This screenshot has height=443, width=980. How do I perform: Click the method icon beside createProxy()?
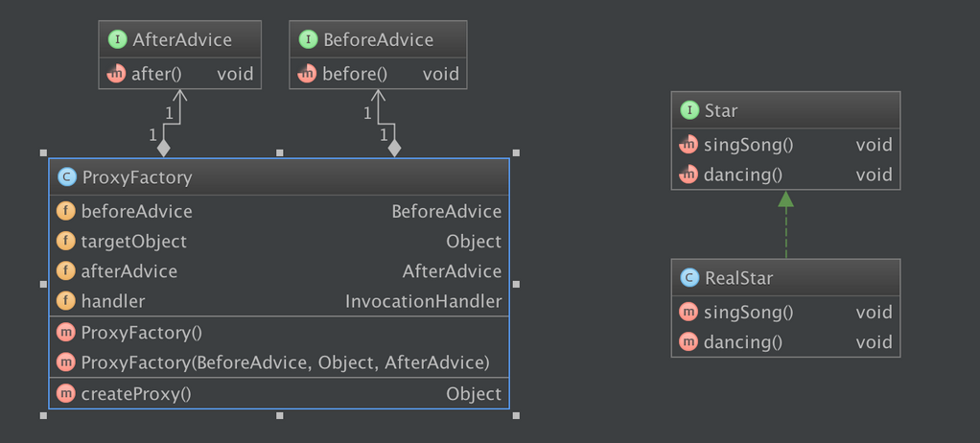tap(66, 393)
